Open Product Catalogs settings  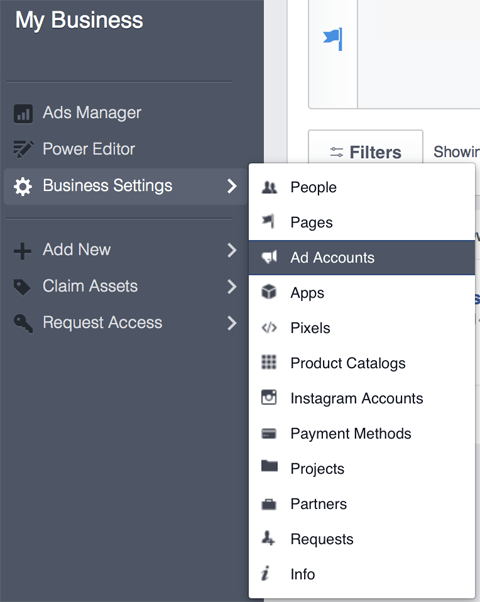(362, 363)
